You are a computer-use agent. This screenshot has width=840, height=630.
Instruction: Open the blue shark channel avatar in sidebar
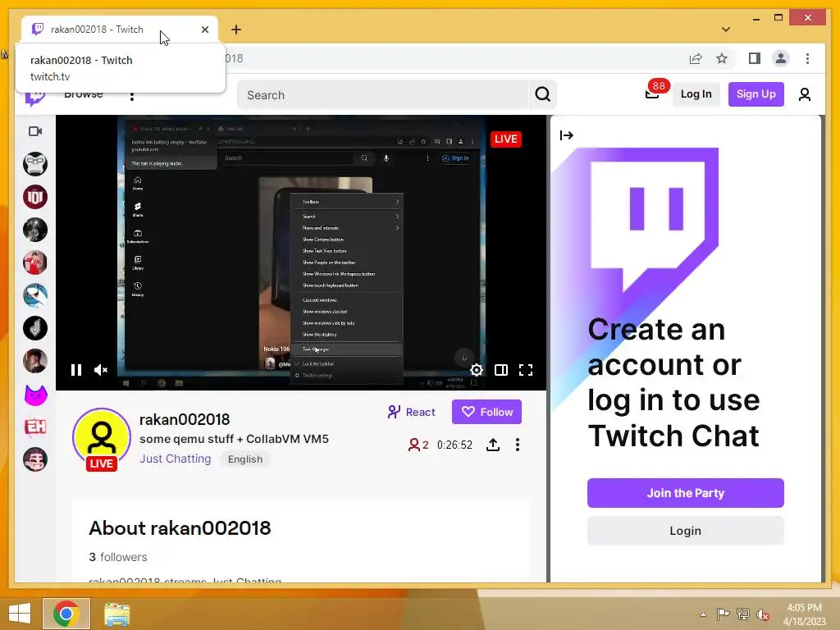point(35,295)
